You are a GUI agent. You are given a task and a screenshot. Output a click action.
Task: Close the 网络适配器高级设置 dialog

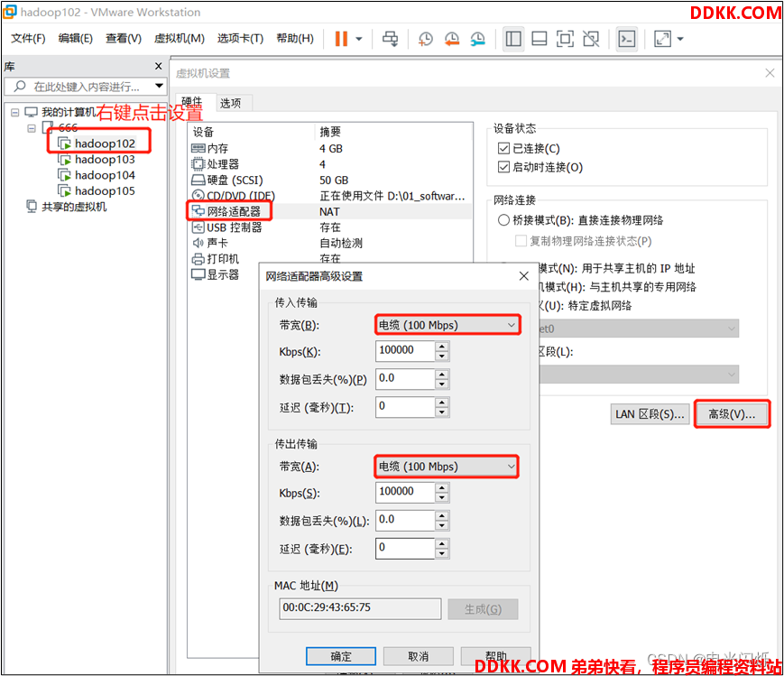point(523,276)
